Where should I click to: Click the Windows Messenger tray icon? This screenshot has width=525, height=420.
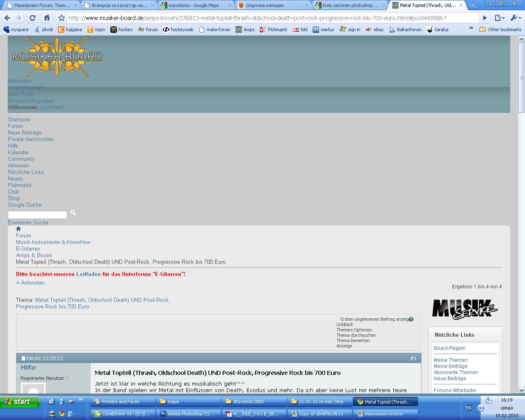click(x=488, y=401)
